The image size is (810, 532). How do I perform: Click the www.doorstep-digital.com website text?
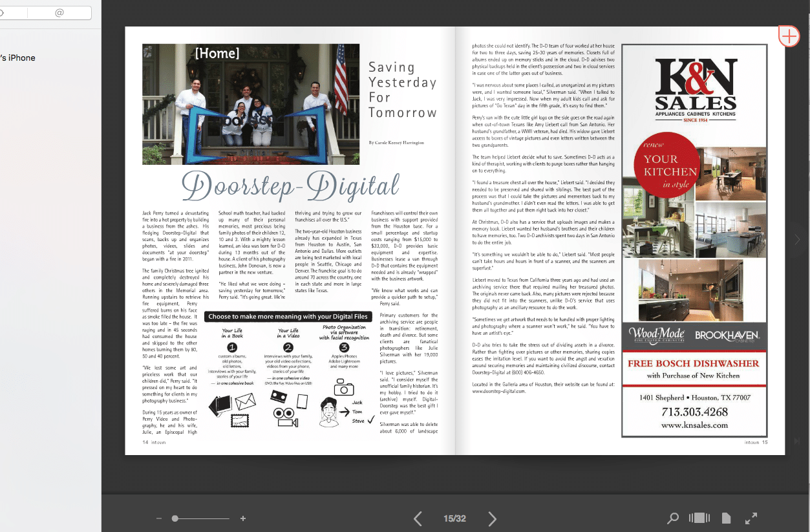(x=499, y=391)
